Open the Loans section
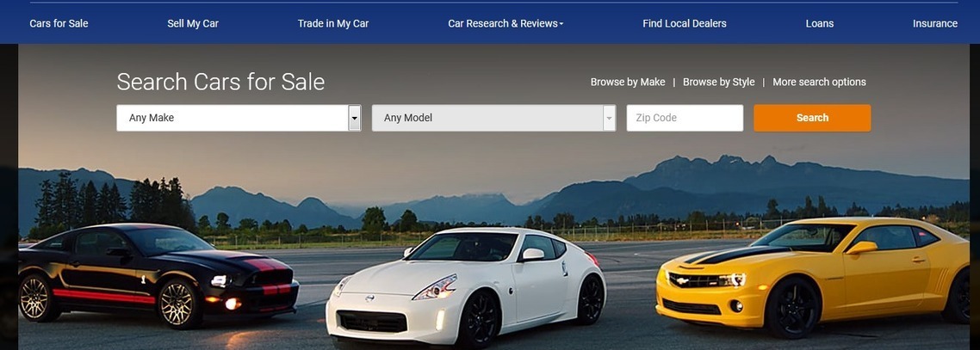 [x=819, y=23]
